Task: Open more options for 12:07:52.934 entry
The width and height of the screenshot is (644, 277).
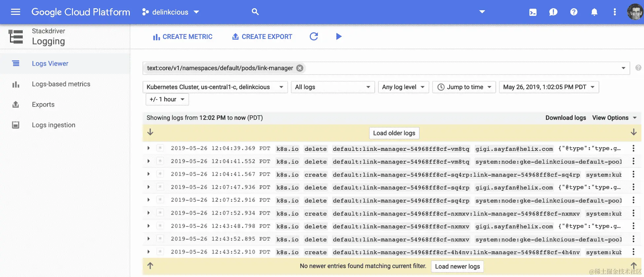Action: click(633, 213)
